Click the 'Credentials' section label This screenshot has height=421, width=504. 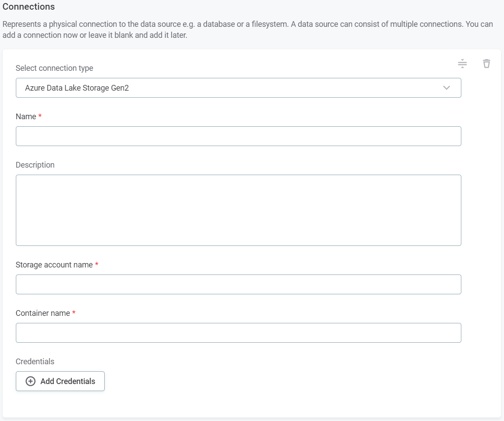[35, 362]
